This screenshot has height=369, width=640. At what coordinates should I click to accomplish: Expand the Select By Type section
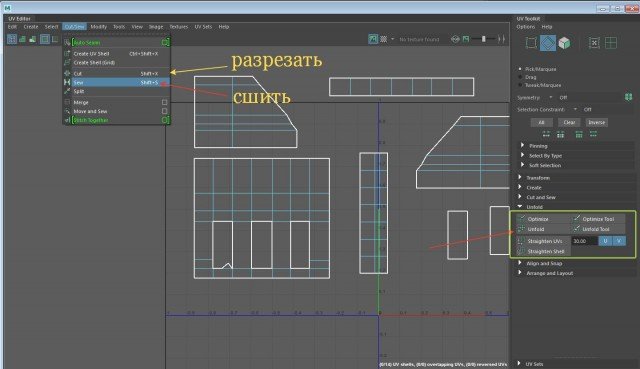pos(522,155)
